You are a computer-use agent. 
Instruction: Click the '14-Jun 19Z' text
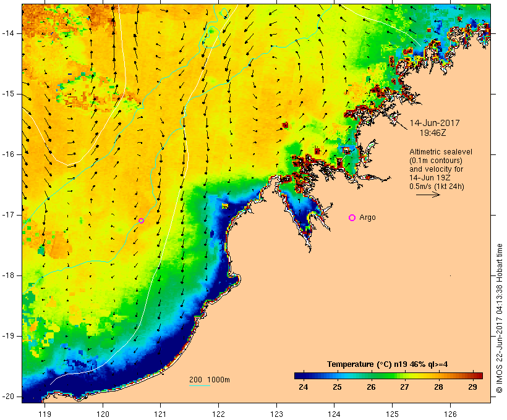430,178
